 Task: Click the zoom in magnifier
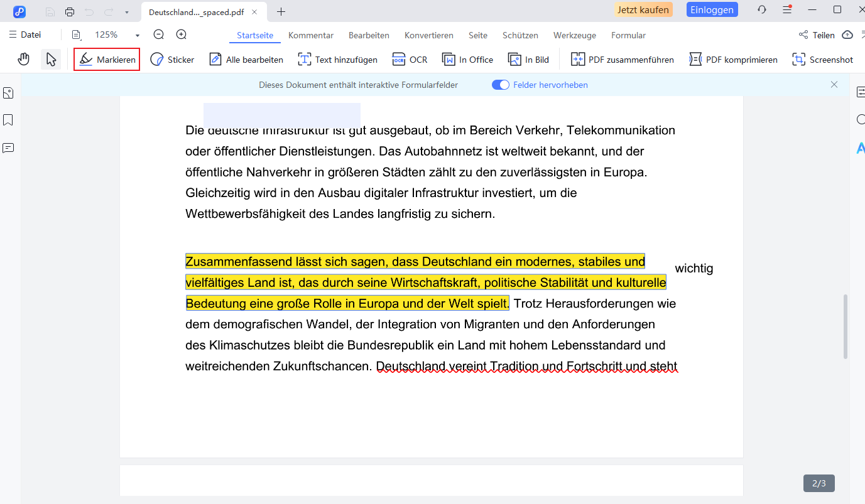click(x=182, y=35)
